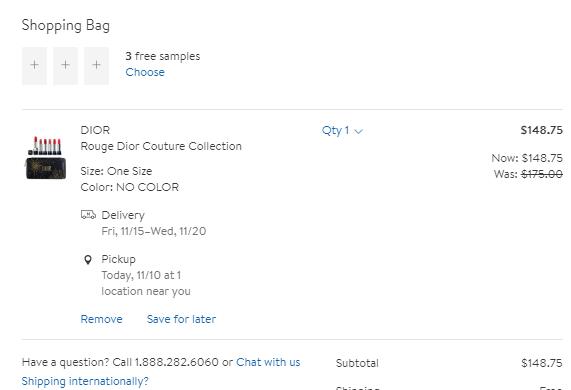This screenshot has width=571, height=390.
Task: Click the 3 free samples label
Action: [x=163, y=56]
